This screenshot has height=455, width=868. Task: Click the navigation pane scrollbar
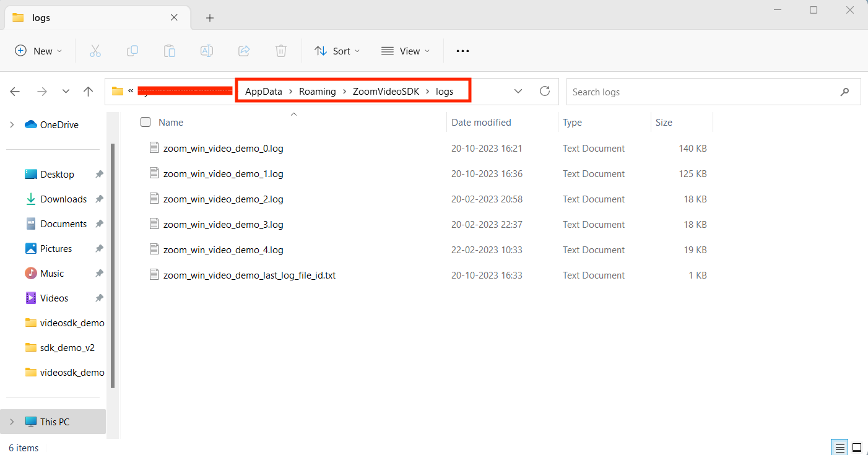[x=113, y=265]
